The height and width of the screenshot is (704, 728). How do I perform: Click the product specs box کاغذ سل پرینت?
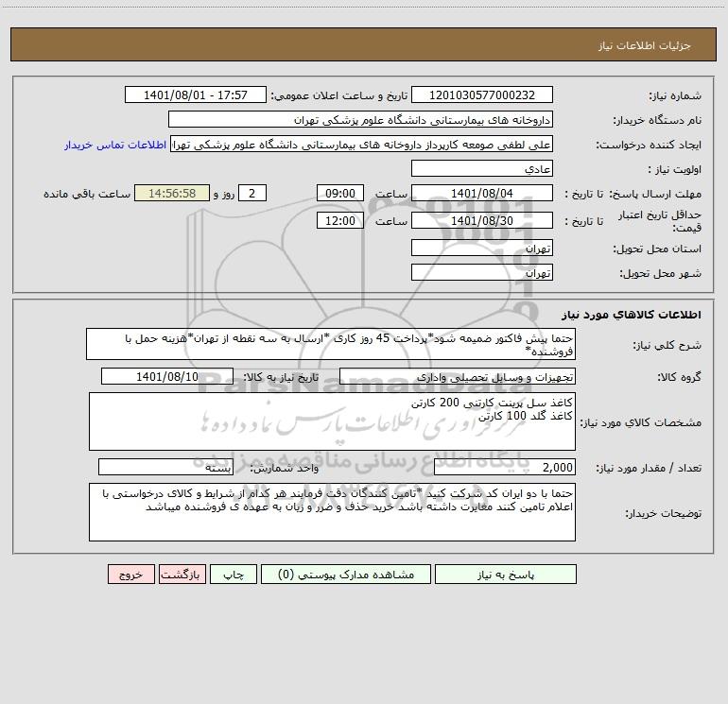332,421
